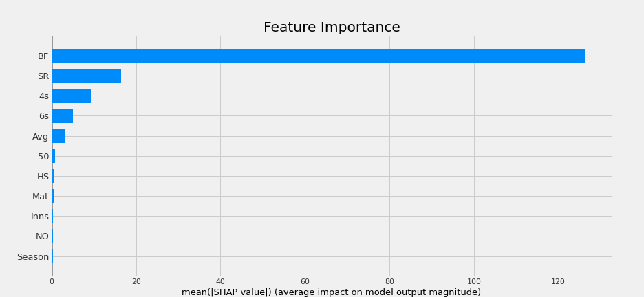Click the BF feature bar

319,56
